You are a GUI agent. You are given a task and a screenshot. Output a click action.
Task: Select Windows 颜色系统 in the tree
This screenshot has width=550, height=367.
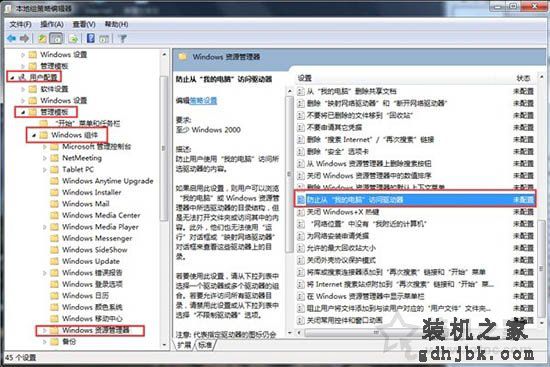click(92, 307)
